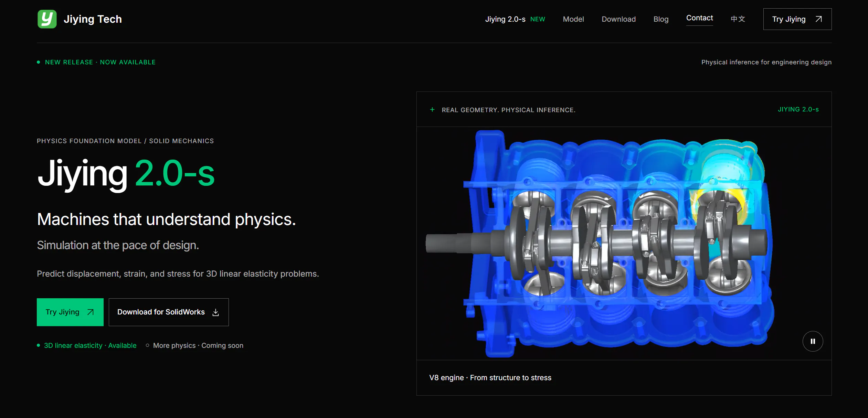The height and width of the screenshot is (418, 868).
Task: Click the green Jiying Tech logo icon
Action: [x=47, y=19]
